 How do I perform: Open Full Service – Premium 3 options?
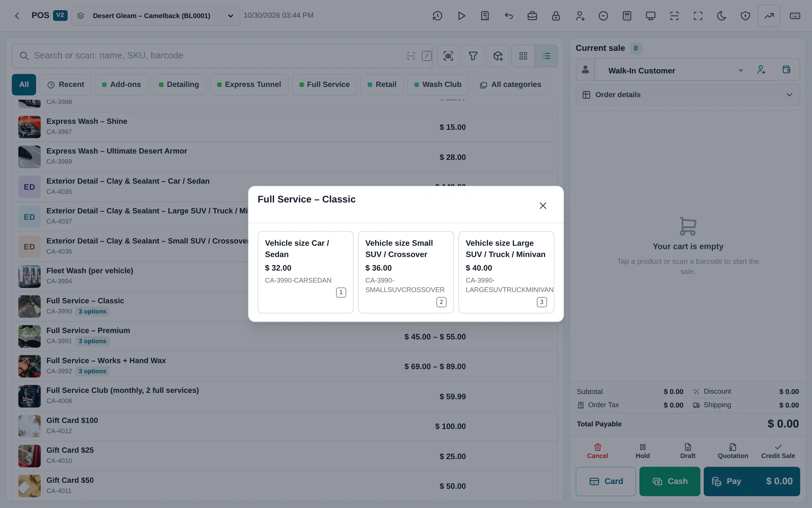(92, 341)
